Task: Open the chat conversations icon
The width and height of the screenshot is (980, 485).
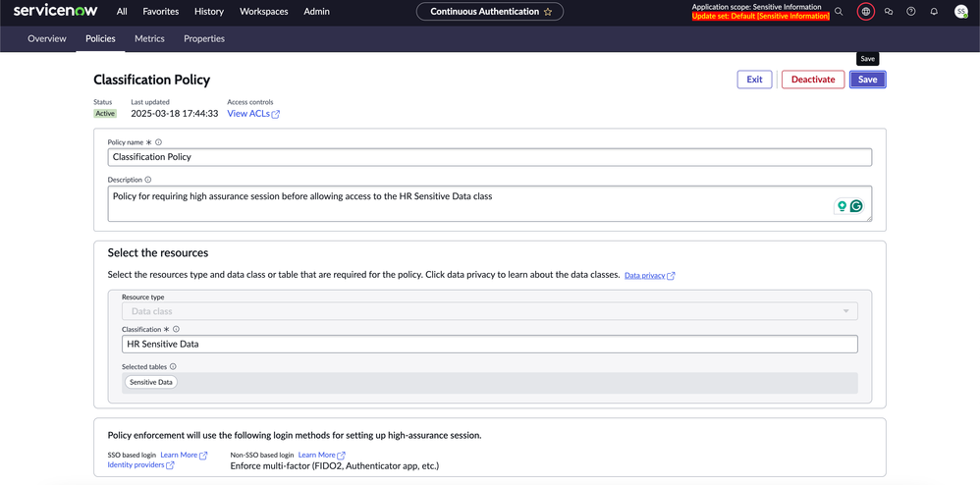Action: 889,12
